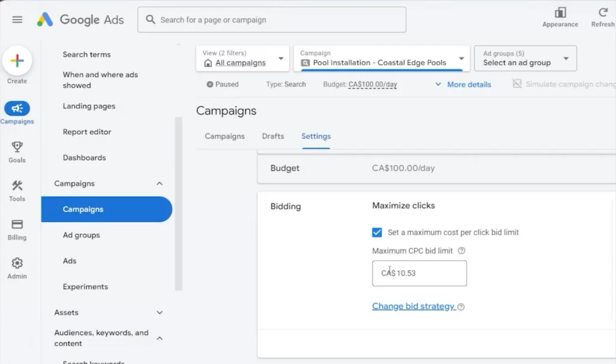
Task: Uncheck Set a maximum cost per click bid limit
Action: pos(377,232)
